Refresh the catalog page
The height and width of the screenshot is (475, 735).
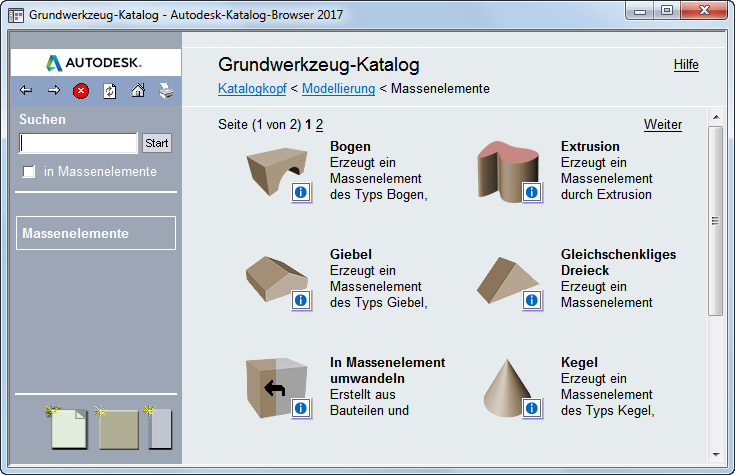point(110,90)
